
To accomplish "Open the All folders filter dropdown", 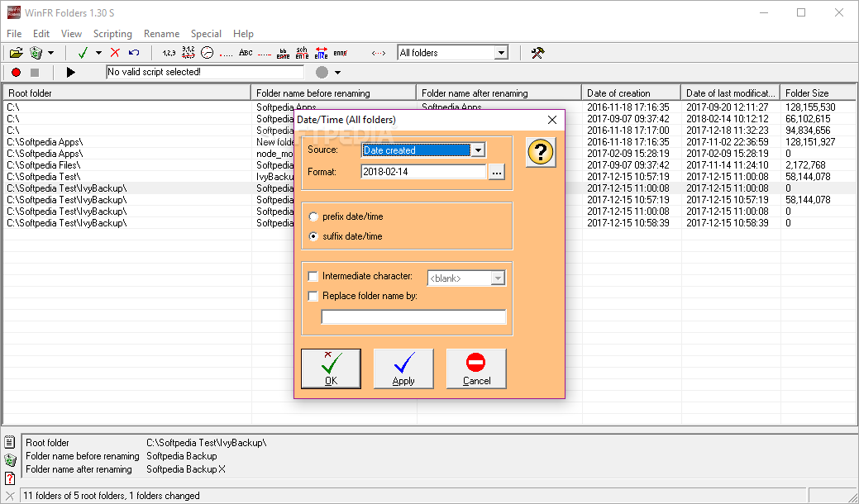I will pos(501,53).
